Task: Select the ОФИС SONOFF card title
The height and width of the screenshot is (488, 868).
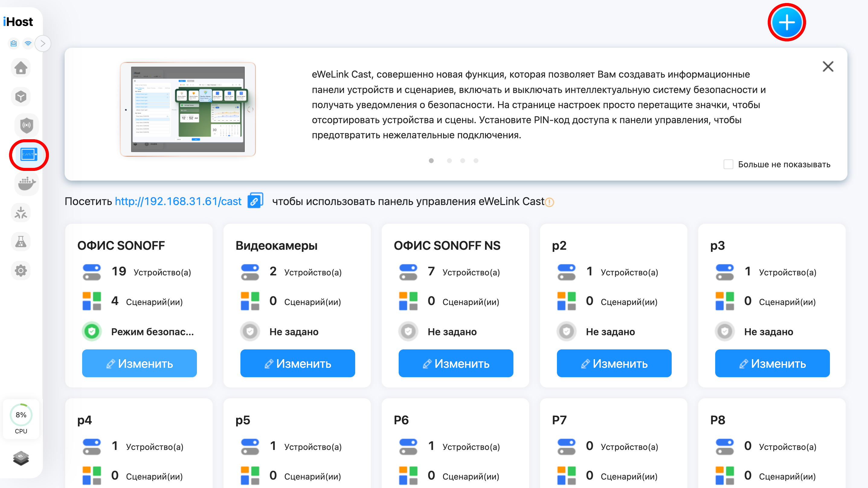Action: pyautogui.click(x=121, y=245)
